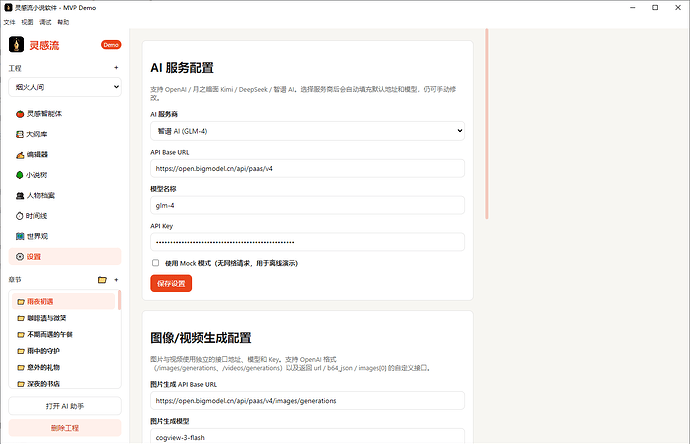Open the 人物档案 people icon
690x444 pixels.
point(20,195)
